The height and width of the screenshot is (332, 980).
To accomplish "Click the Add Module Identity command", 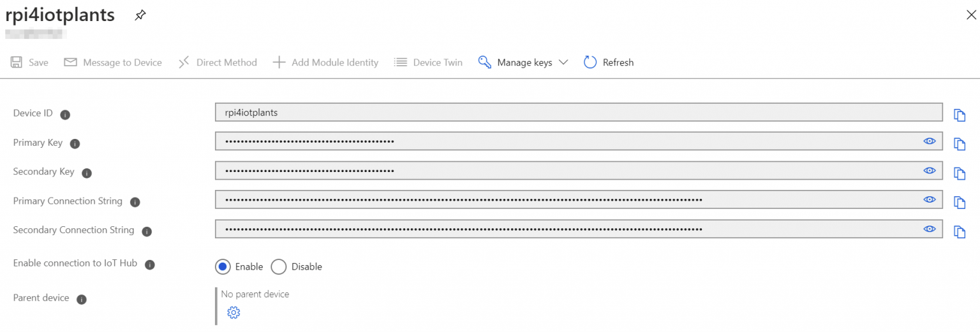I will 325,62.
